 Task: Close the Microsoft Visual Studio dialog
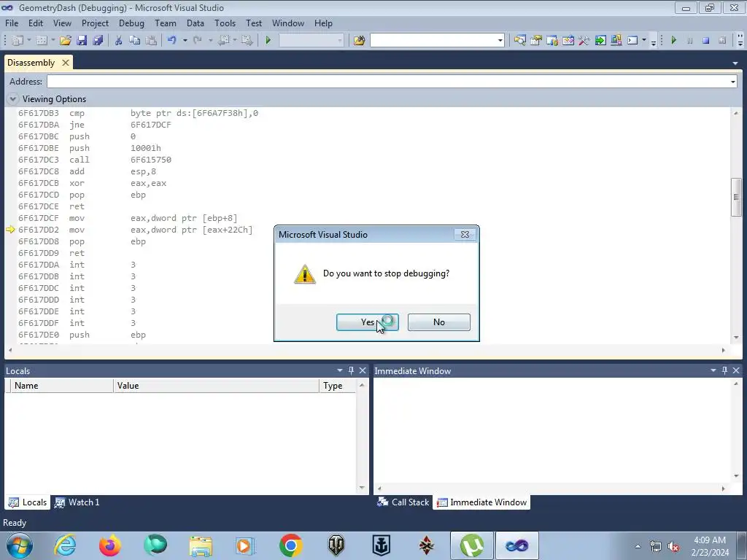coord(465,234)
